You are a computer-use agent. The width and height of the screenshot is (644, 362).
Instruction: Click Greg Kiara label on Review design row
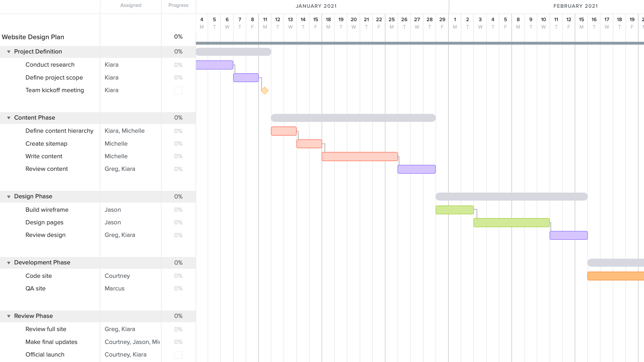click(x=120, y=235)
